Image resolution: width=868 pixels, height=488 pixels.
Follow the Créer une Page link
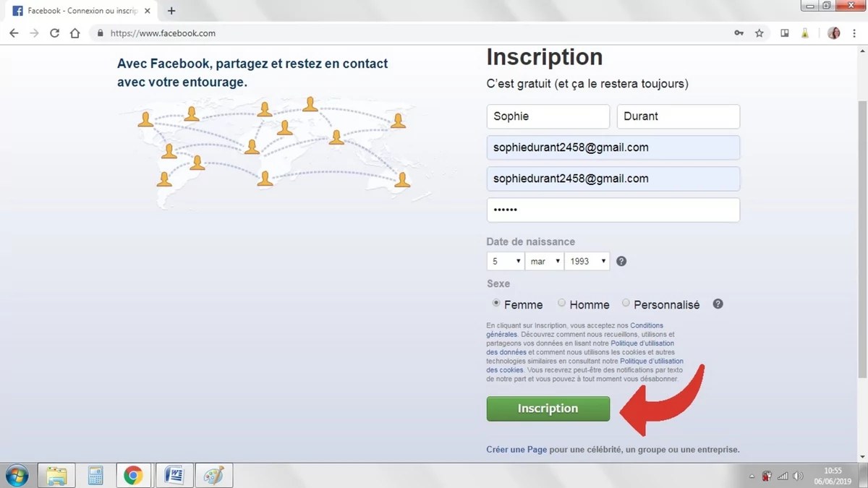click(x=515, y=449)
